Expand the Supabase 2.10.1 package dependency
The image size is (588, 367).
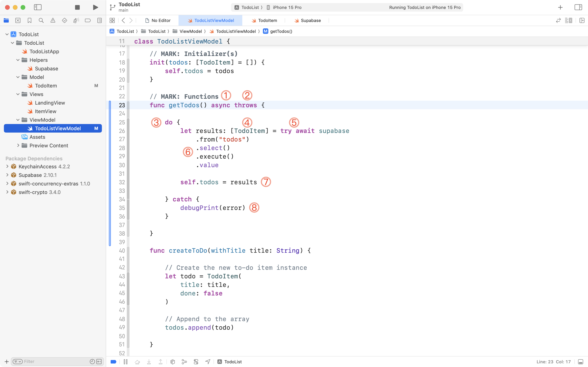click(x=7, y=175)
